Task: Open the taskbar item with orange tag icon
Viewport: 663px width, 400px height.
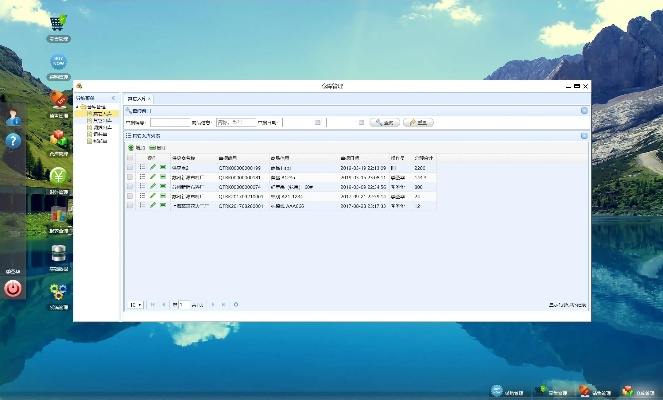Action: point(595,392)
